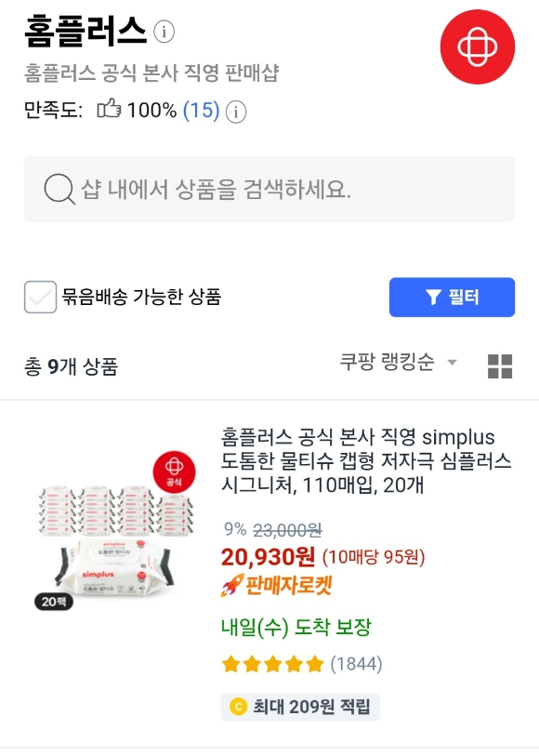Open the (15) satisfaction review count link
The image size is (539, 756).
(x=202, y=111)
